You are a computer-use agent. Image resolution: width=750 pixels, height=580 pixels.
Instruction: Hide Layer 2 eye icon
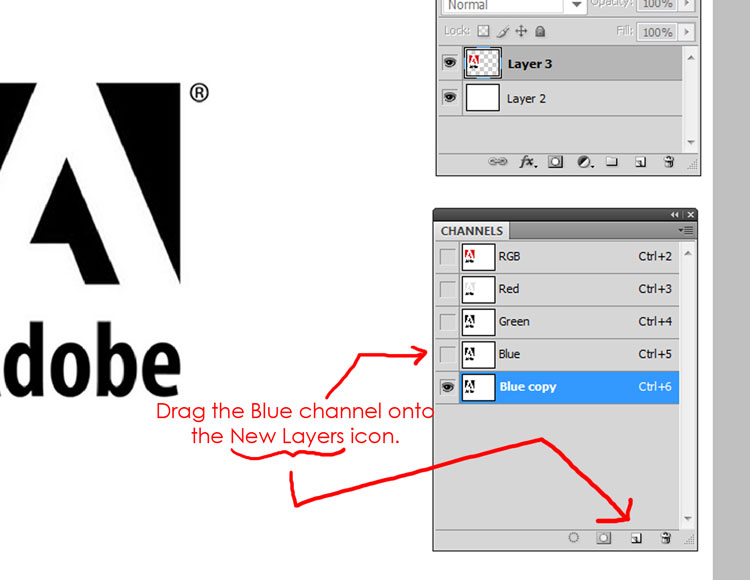click(450, 98)
